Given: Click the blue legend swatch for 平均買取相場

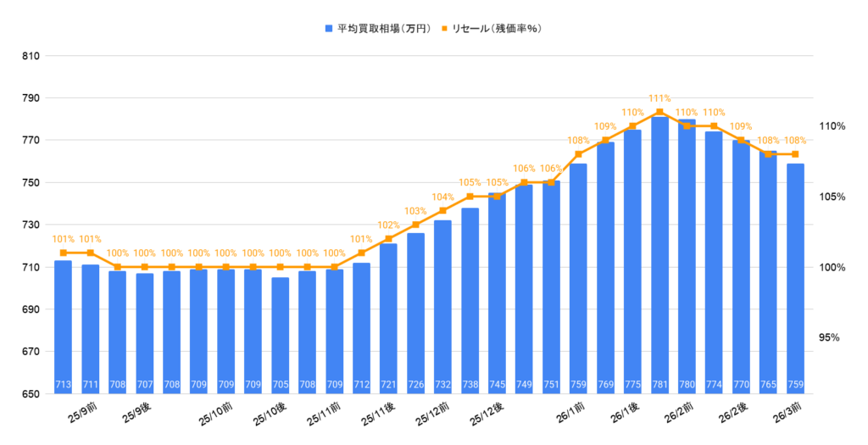Looking at the screenshot, I should pyautogui.click(x=328, y=28).
